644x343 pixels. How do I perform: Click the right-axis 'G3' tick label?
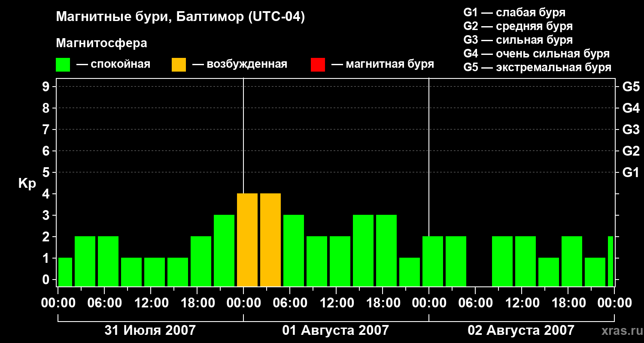(631, 129)
